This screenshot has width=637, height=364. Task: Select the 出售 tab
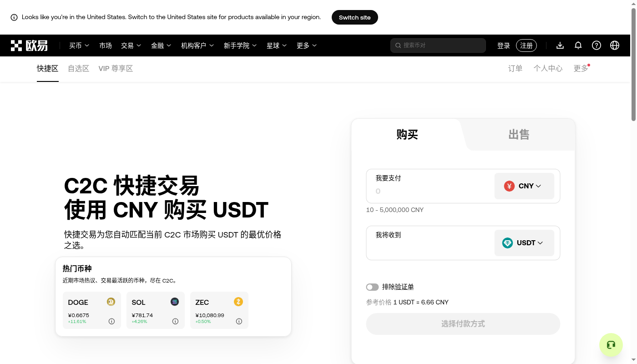tap(519, 135)
